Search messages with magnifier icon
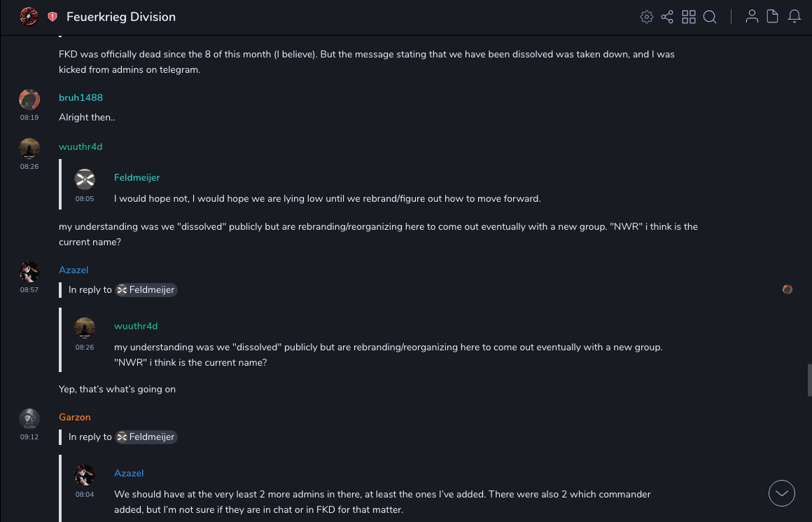 click(x=710, y=17)
